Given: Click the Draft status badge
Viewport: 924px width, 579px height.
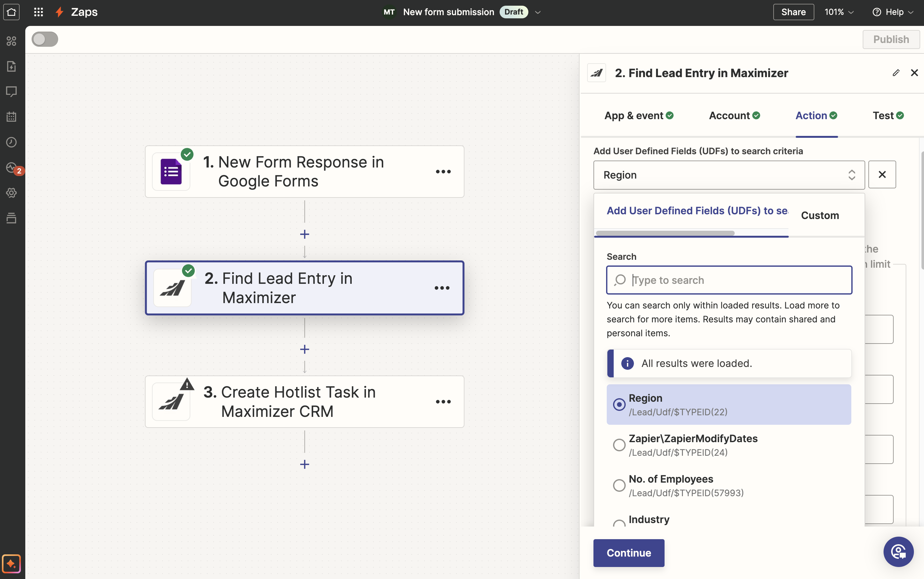Looking at the screenshot, I should (x=514, y=12).
